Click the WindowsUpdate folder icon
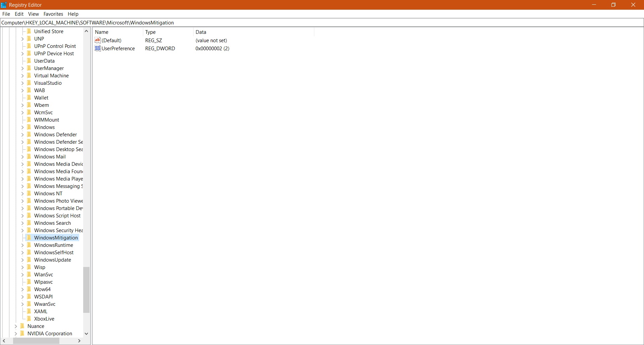The height and width of the screenshot is (345, 644). pyautogui.click(x=29, y=260)
